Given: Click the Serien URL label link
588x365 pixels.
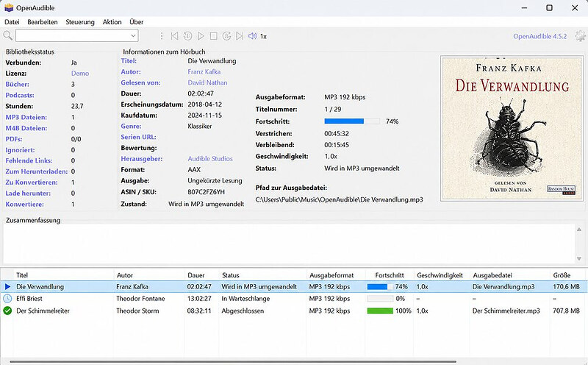Looking at the screenshot, I should tap(138, 137).
